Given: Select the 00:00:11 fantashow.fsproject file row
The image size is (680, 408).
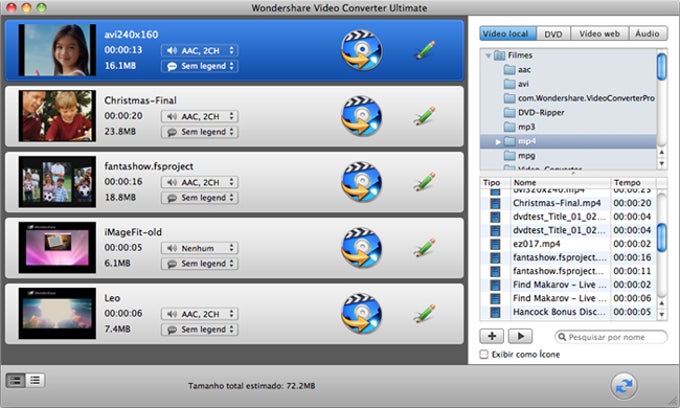Looking at the screenshot, I should coord(568,271).
